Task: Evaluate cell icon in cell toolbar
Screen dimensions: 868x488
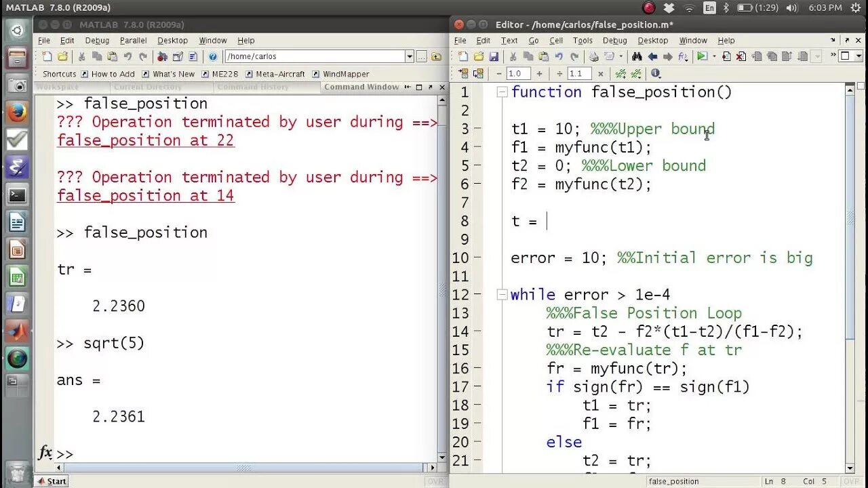Action: 463,73
